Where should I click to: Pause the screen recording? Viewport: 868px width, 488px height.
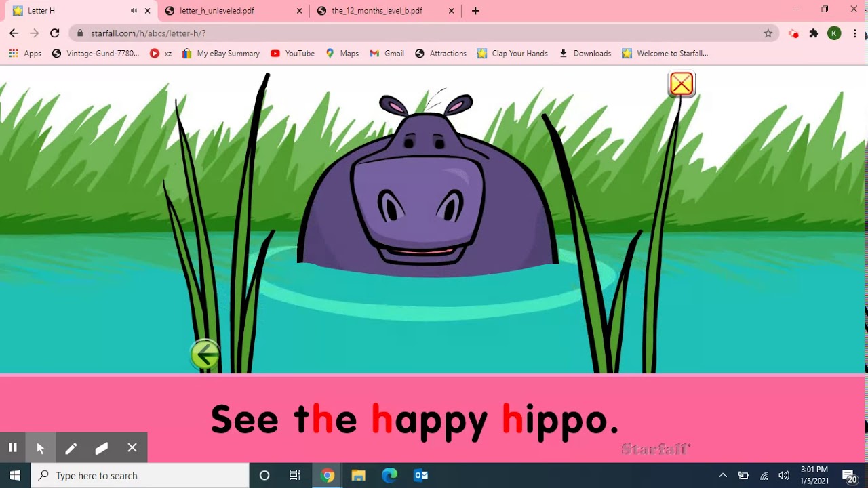click(12, 447)
